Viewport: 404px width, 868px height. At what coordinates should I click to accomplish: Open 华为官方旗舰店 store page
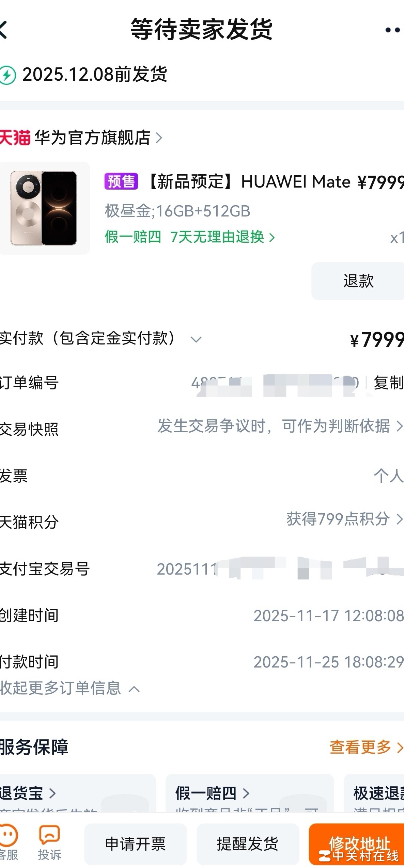click(x=98, y=137)
